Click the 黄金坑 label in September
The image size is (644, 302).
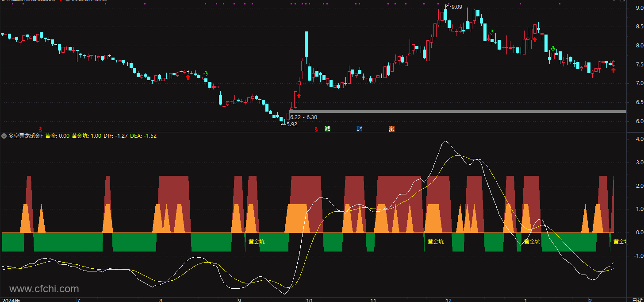click(257, 242)
